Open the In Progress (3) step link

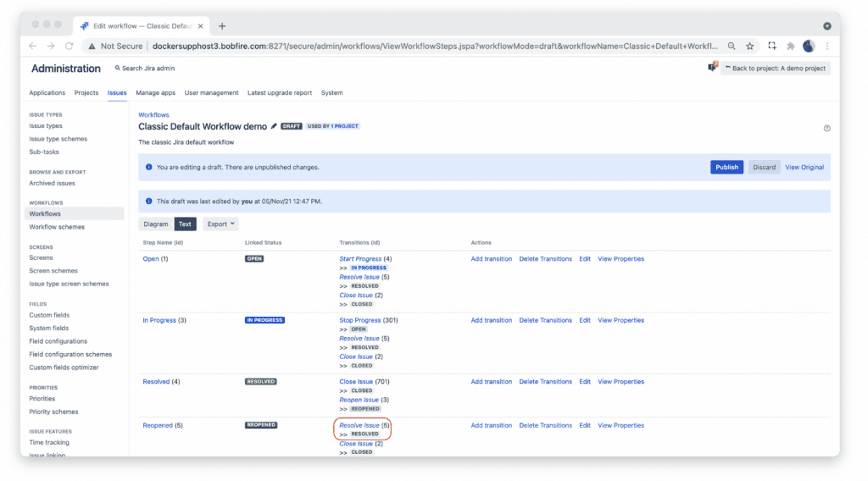[159, 320]
